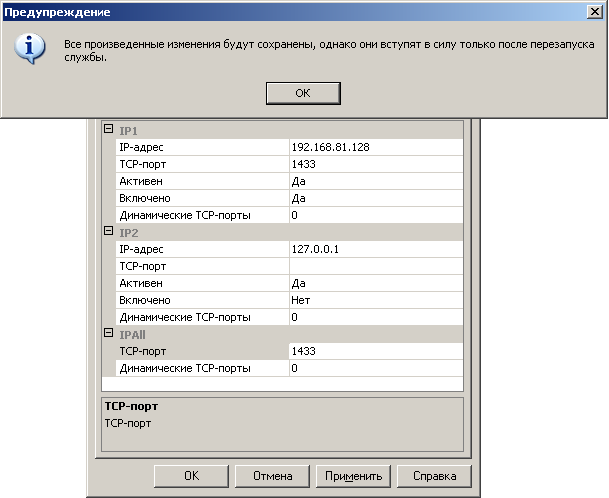
Task: Open help with the Справка button
Action: point(434,476)
